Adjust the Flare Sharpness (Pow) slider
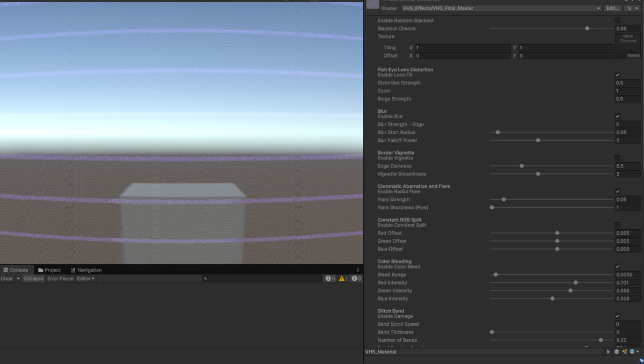Screen dimensions: 644x364 tap(551, 208)
